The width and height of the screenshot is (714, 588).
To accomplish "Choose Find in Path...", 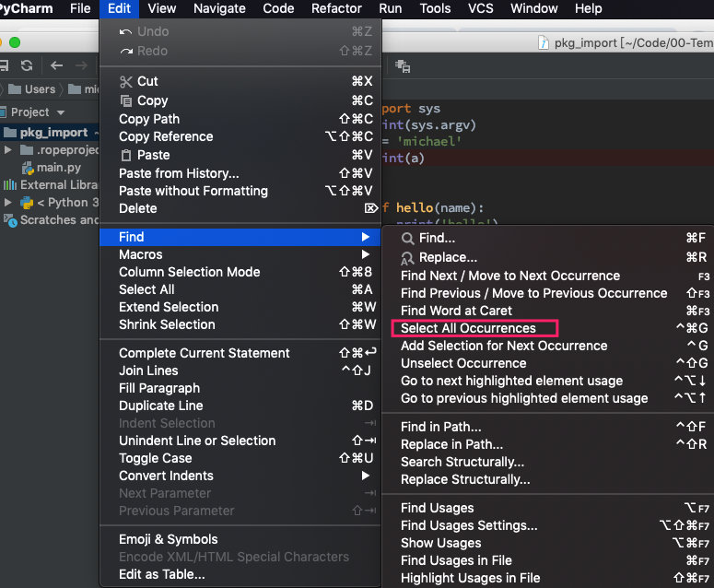I will 547,428.
